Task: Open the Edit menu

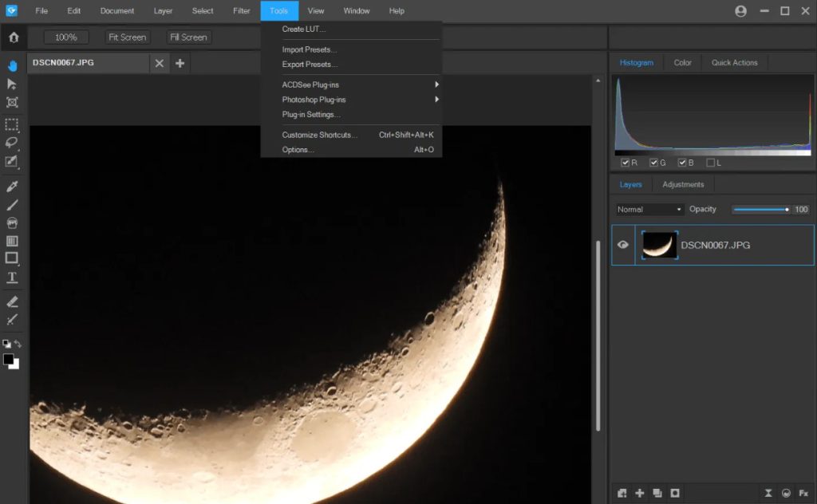Action: click(74, 10)
